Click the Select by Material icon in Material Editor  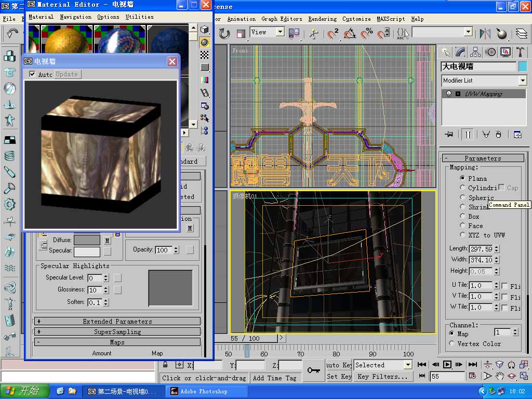tap(204, 118)
